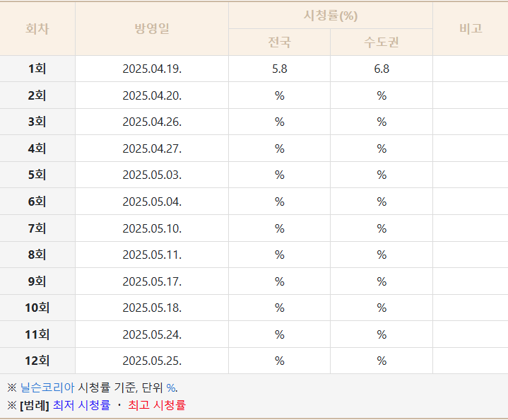This screenshot has width=508, height=420.
Task: Click the date 2025.04.20.
Action: (x=152, y=95)
